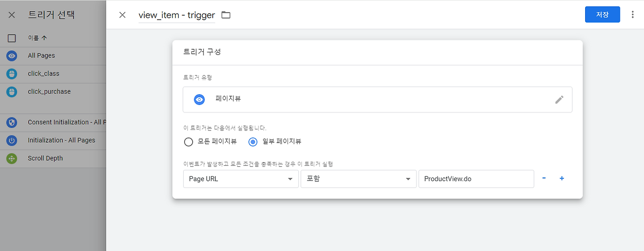Click the Scroll Depth trigger icon

[x=12, y=159]
